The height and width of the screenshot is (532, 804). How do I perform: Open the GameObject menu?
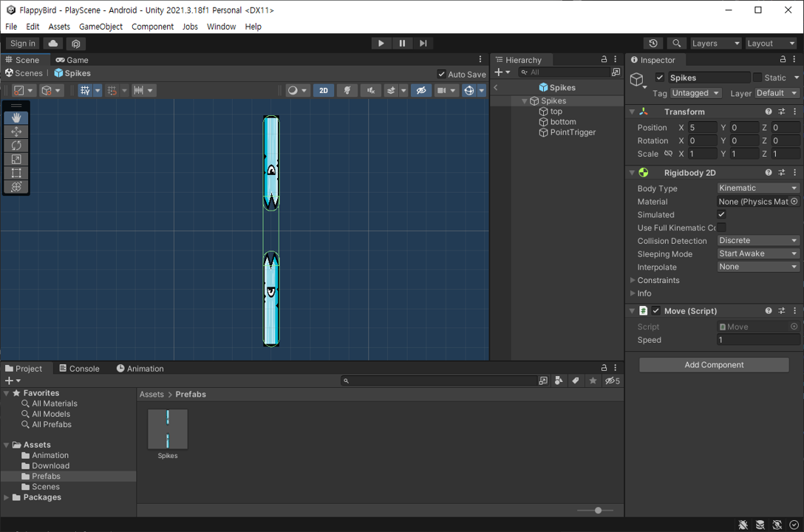pyautogui.click(x=100, y=27)
